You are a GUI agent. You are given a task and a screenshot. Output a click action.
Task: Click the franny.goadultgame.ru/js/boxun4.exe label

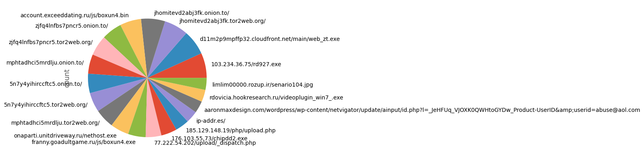click(84, 142)
